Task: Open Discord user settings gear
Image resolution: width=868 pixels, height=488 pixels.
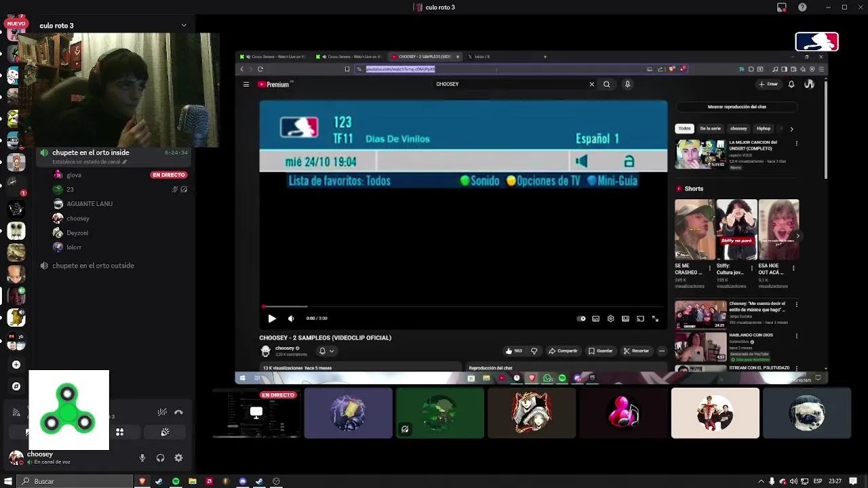Action: [x=178, y=457]
